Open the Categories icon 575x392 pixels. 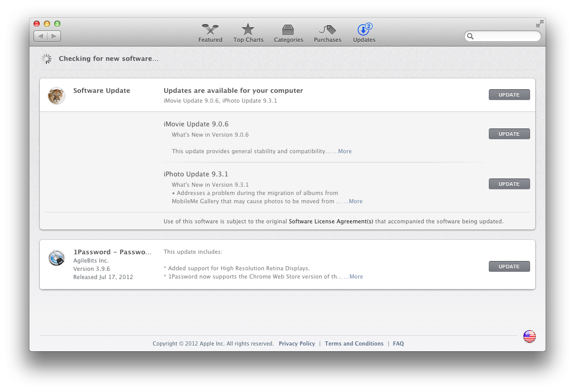[288, 29]
